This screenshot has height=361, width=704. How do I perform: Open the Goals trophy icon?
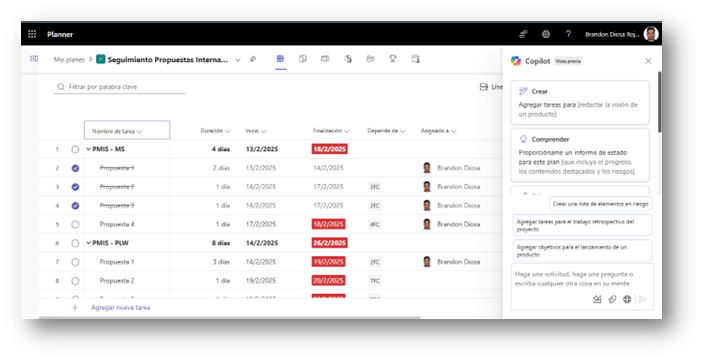(393, 59)
